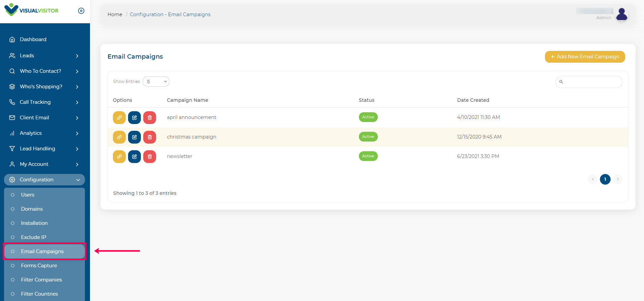This screenshot has height=301, width=644.
Task: Click the Client Email envelope icon
Action: (12, 118)
